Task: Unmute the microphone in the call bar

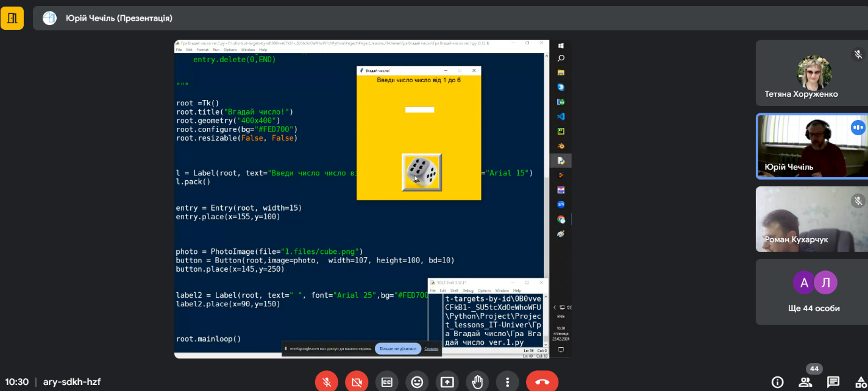Action: pos(327,382)
